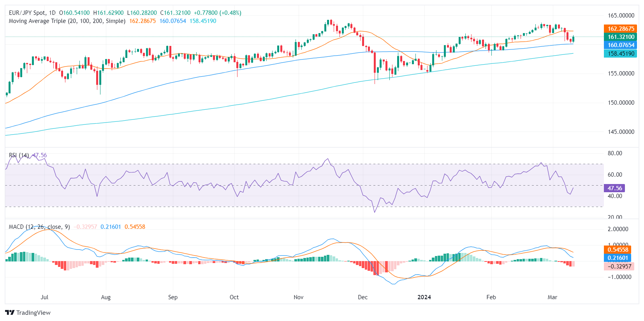
Task: Click the green 161.32100 current price tag
Action: tap(621, 37)
